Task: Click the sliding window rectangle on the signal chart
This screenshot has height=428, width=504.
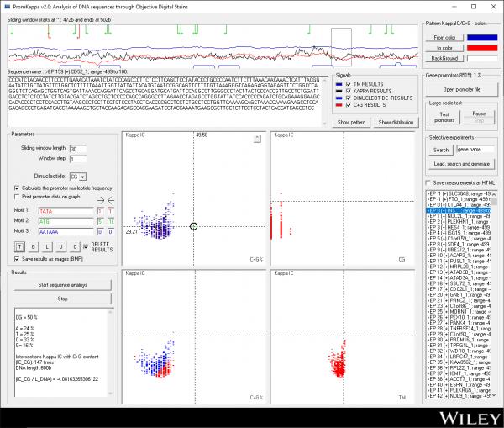Action: (x=341, y=47)
